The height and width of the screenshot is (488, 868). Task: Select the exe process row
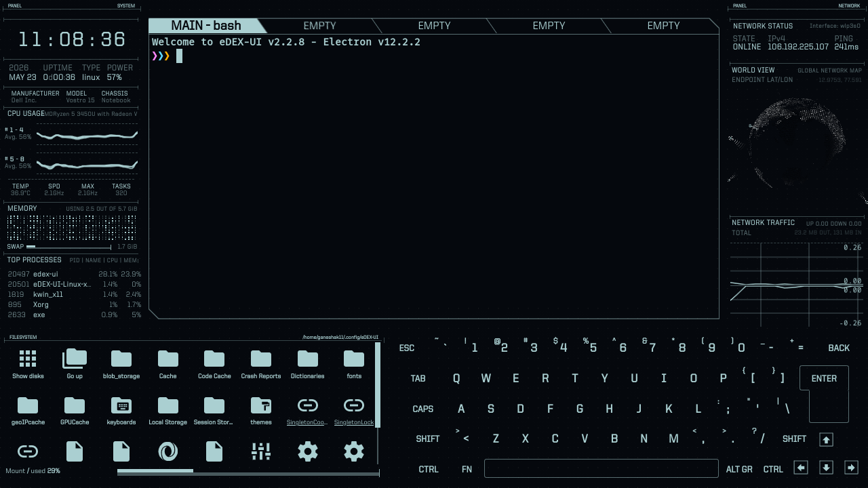click(75, 314)
